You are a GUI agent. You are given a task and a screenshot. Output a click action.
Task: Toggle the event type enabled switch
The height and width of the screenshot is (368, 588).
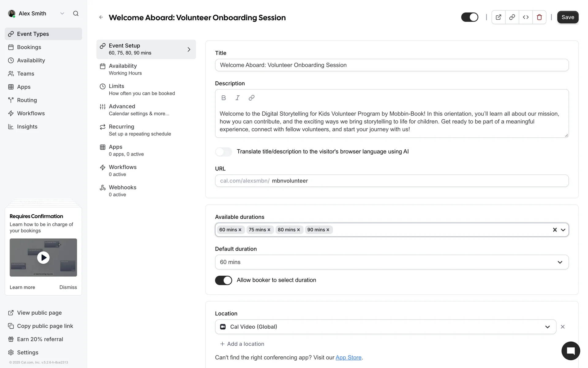[469, 17]
